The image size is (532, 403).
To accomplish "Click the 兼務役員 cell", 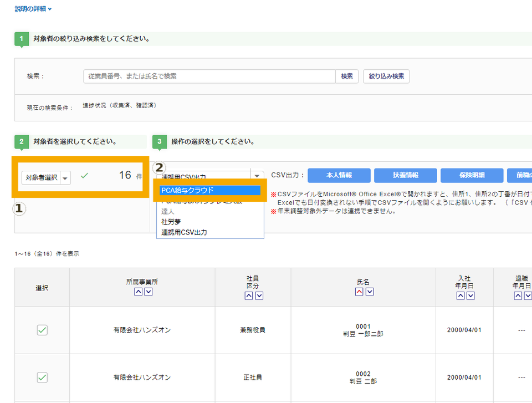I will click(x=253, y=330).
